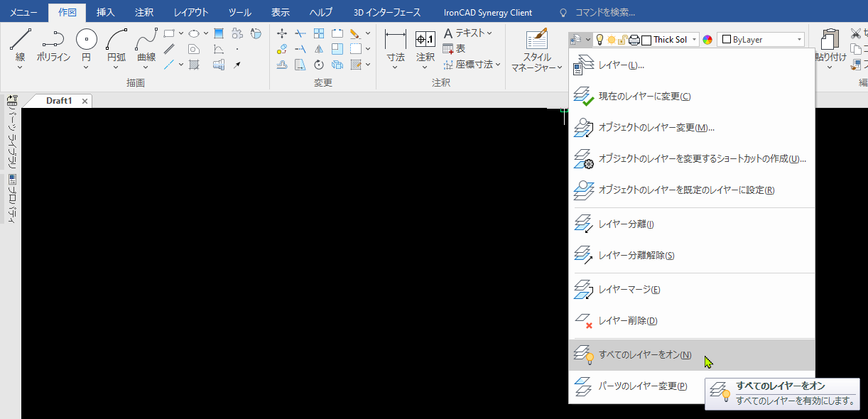Select the Polyline (ポリライン) tool
The image size is (868, 419).
pyautogui.click(x=53, y=40)
